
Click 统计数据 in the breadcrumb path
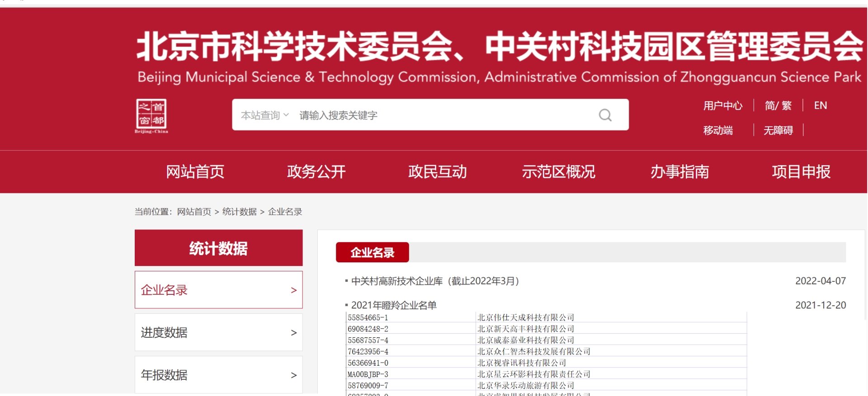coord(239,212)
